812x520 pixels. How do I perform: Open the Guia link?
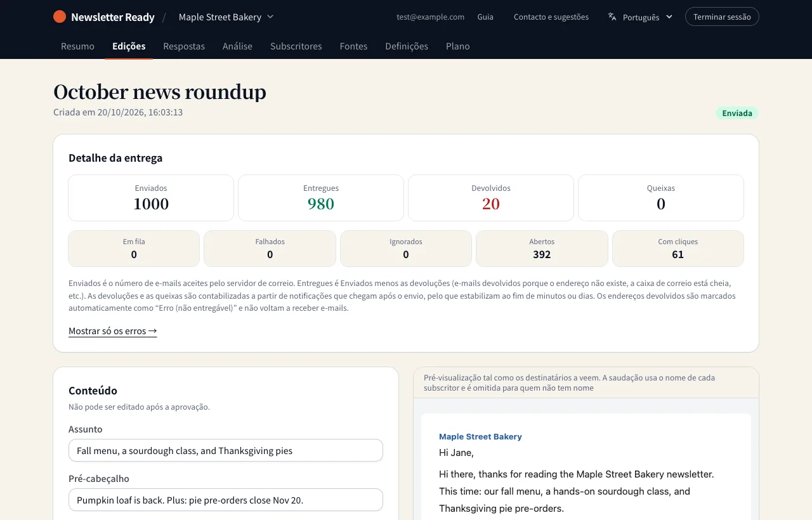pyautogui.click(x=485, y=17)
